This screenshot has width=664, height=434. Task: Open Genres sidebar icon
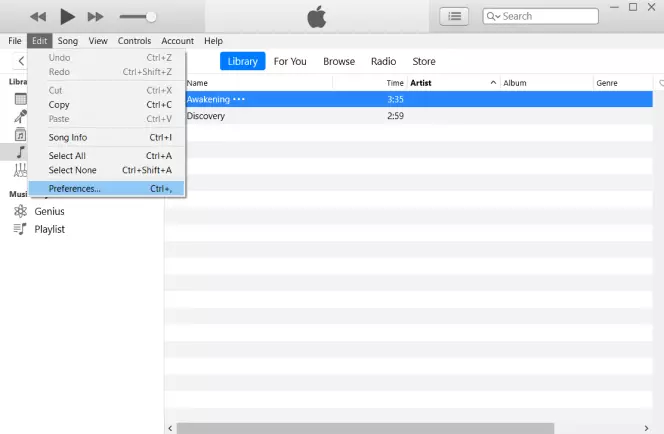click(x=20, y=170)
